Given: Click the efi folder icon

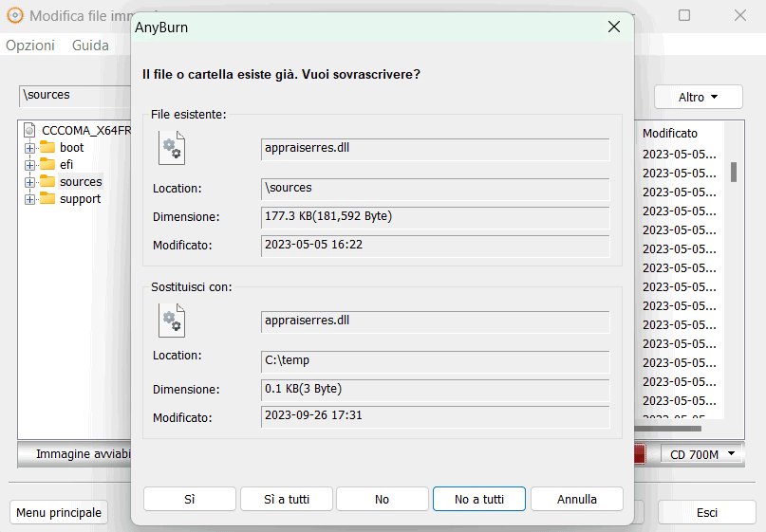Looking at the screenshot, I should point(47,164).
